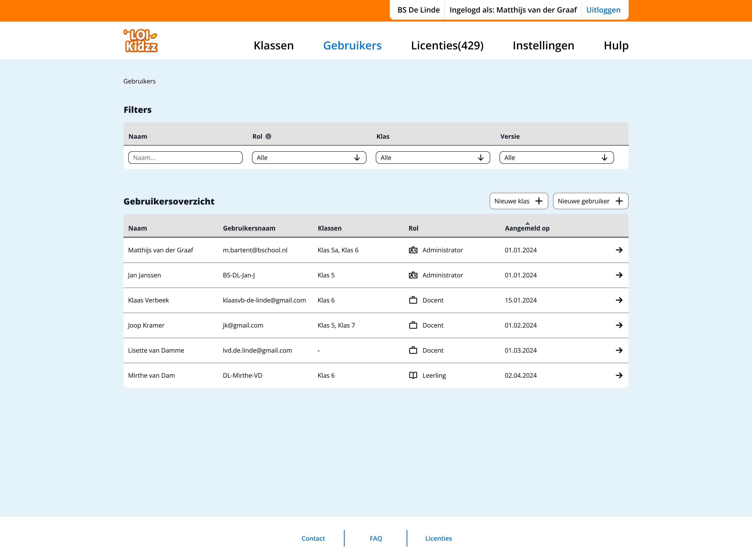Click m.bartent@bschool.nl username

pos(255,250)
